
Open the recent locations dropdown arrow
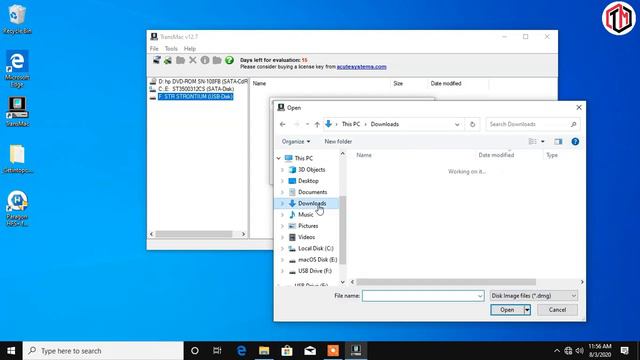click(307, 124)
